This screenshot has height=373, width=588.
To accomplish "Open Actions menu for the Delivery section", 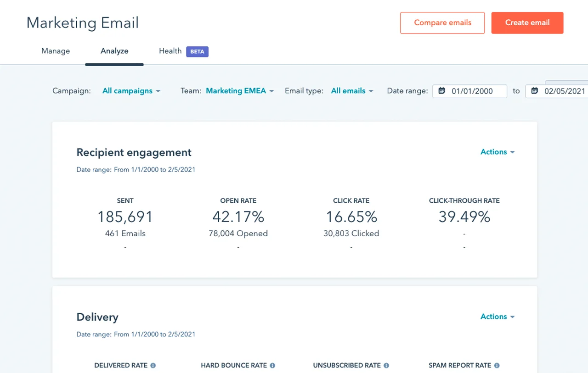I will pyautogui.click(x=497, y=317).
